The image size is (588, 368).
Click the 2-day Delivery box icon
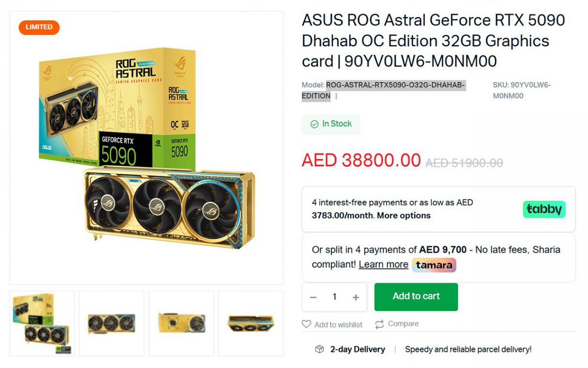tap(320, 349)
